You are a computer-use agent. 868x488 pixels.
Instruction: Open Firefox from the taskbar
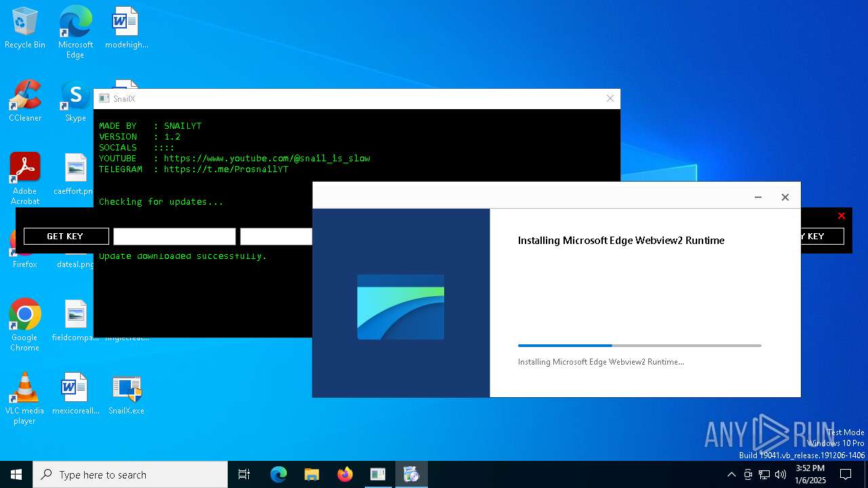pos(344,474)
